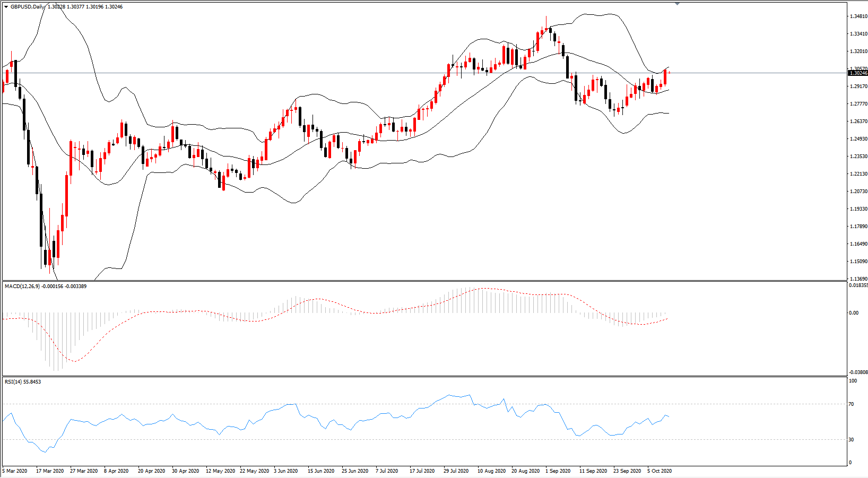The image size is (868, 478).
Task: Click the 1.15090 price scale value
Action: pos(858,262)
